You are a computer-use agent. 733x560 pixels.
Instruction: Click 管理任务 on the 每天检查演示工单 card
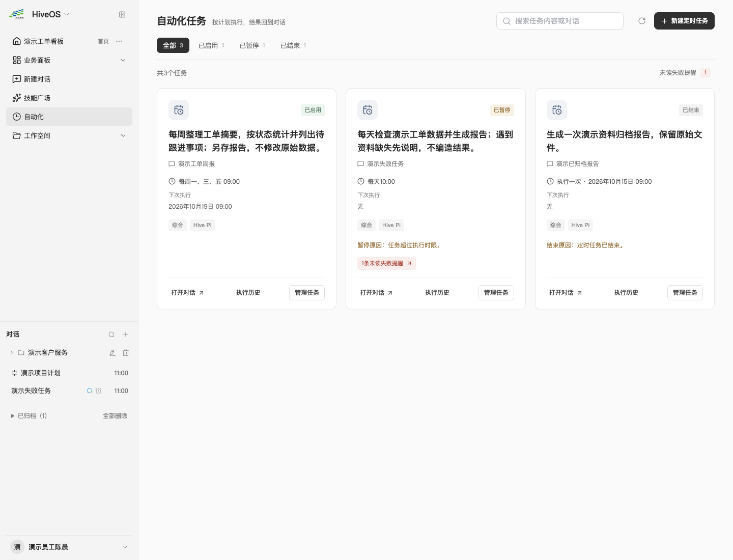pos(496,293)
